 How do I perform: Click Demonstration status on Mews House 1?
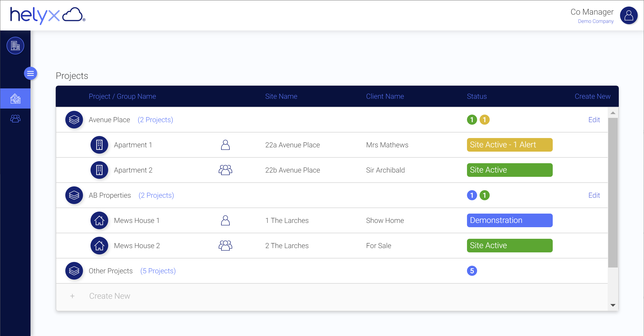tap(510, 220)
